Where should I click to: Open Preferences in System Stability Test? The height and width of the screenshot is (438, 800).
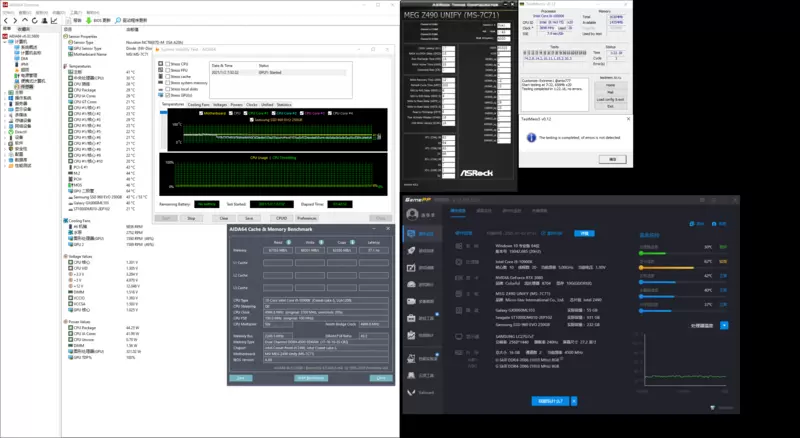(x=307, y=218)
